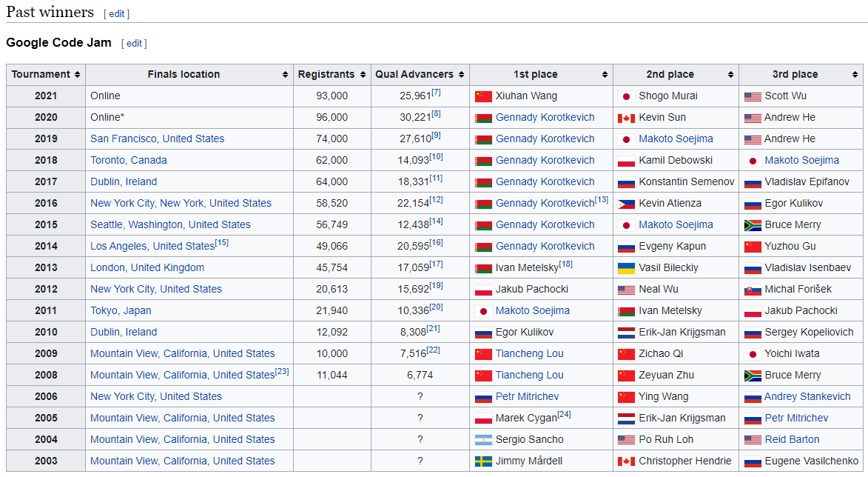The width and height of the screenshot is (868, 477).
Task: Open citation 23 in 2008 location
Action: click(x=282, y=371)
